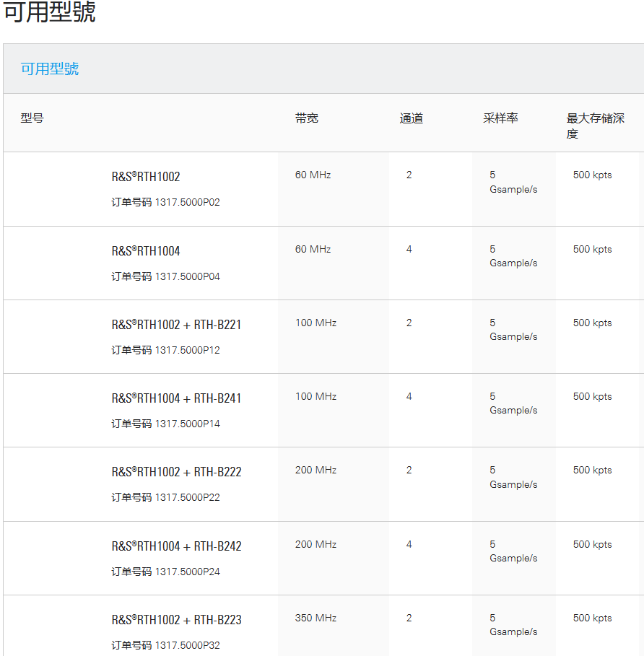Click the 350 MHz bandwidth cell
This screenshot has width=644, height=656.
pos(316,618)
